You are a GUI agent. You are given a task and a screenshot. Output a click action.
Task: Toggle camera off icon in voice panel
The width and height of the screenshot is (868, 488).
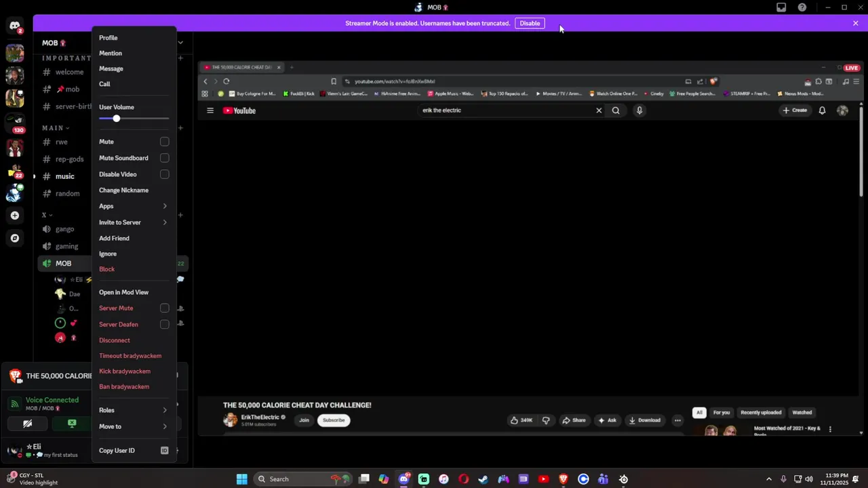27,424
